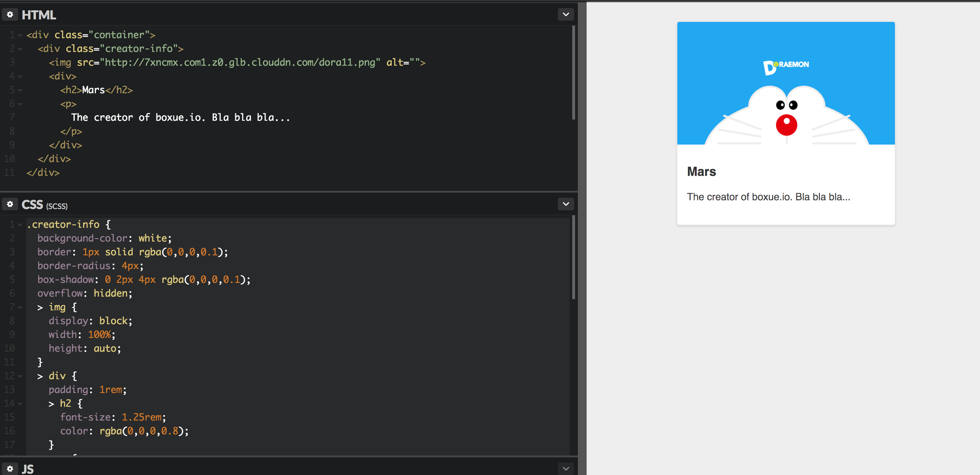Click the "height: auto" CSS declaration

tap(85, 348)
